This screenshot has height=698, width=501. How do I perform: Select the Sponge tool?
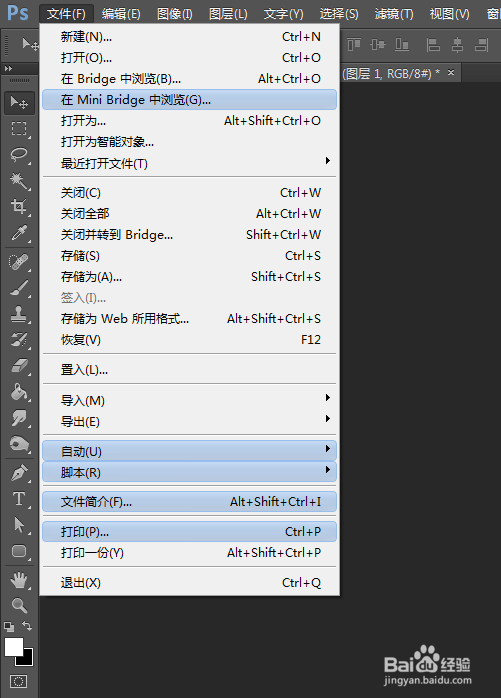pos(19,443)
